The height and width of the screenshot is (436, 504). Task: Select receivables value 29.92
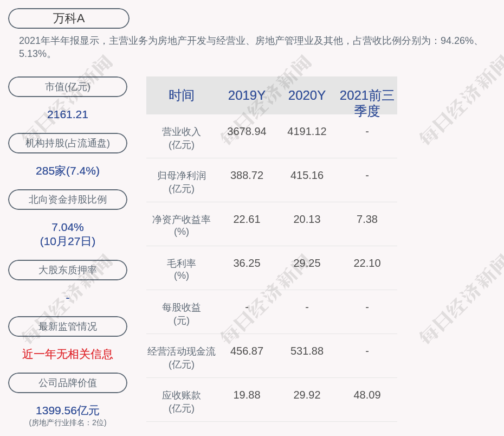[307, 395]
